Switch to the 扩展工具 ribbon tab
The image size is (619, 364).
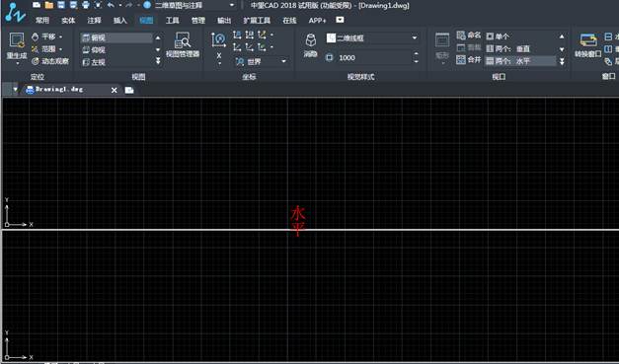(x=257, y=20)
